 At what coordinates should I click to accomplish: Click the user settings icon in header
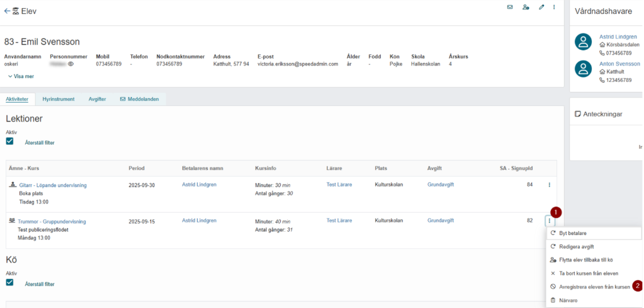pyautogui.click(x=526, y=7)
